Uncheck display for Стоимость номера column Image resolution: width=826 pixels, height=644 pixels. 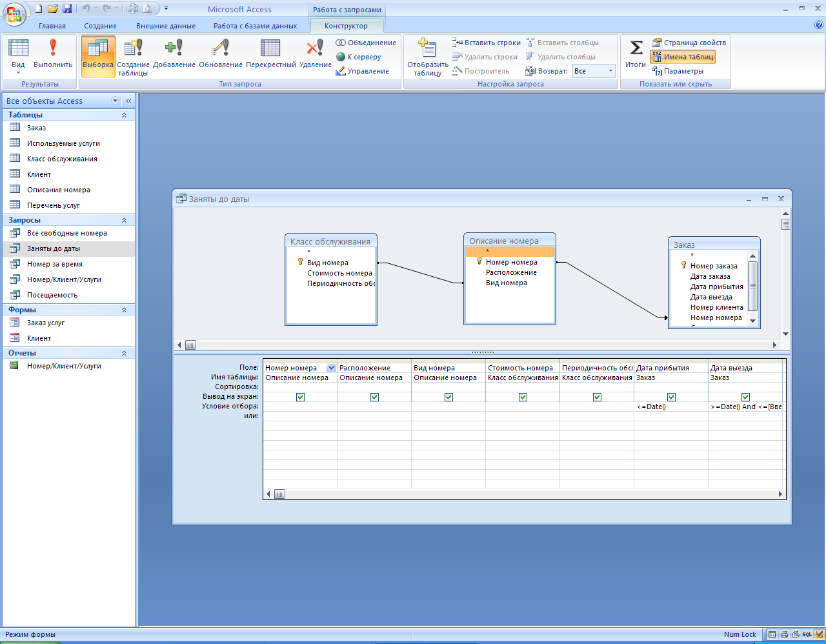(523, 397)
